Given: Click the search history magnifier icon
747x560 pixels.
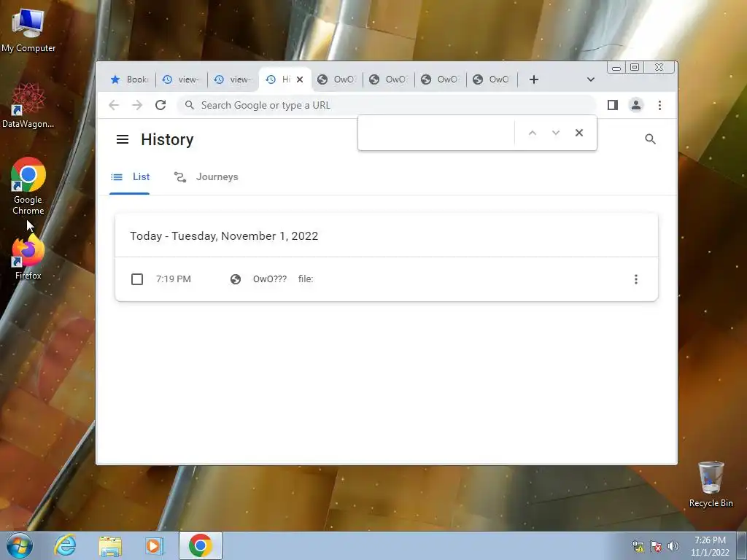Looking at the screenshot, I should pyautogui.click(x=650, y=139).
